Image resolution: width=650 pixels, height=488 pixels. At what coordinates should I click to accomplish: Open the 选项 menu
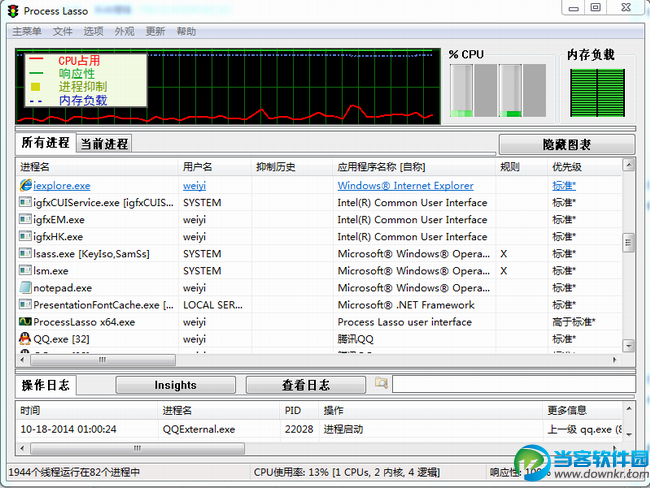click(94, 32)
